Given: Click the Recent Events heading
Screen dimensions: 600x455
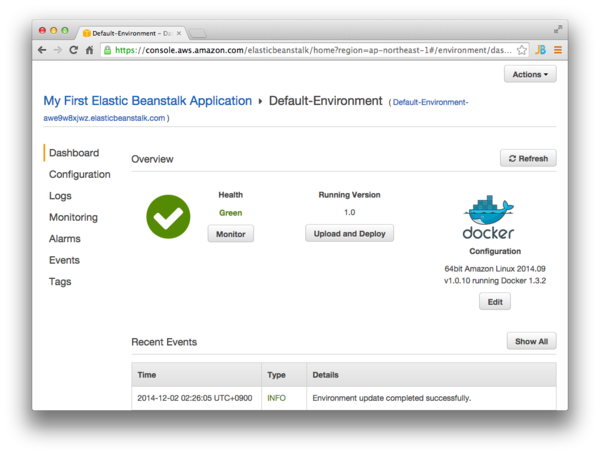Looking at the screenshot, I should click(164, 342).
